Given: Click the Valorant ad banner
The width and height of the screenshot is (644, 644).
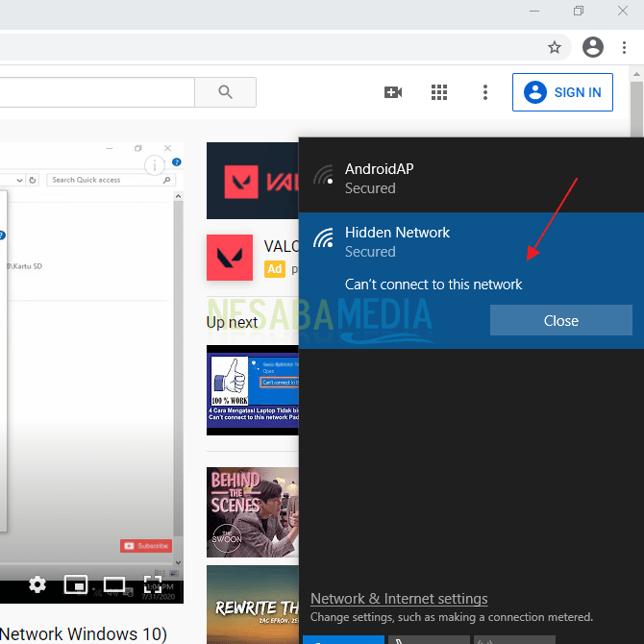Looking at the screenshot, I should [253, 181].
